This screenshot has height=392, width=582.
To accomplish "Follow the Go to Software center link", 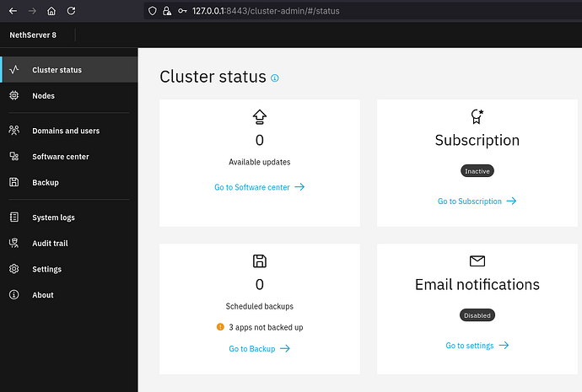I will 259,187.
